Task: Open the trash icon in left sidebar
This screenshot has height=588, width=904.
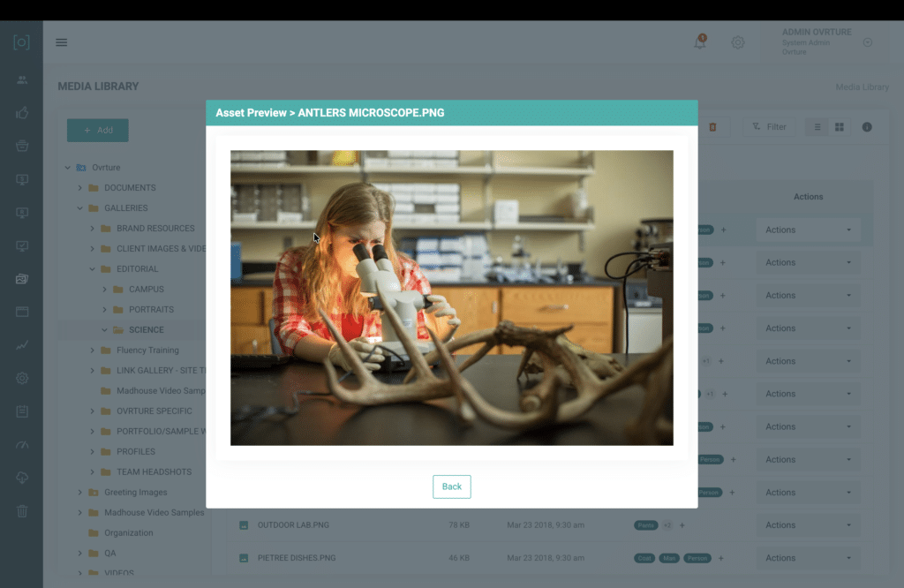Action: tap(22, 511)
